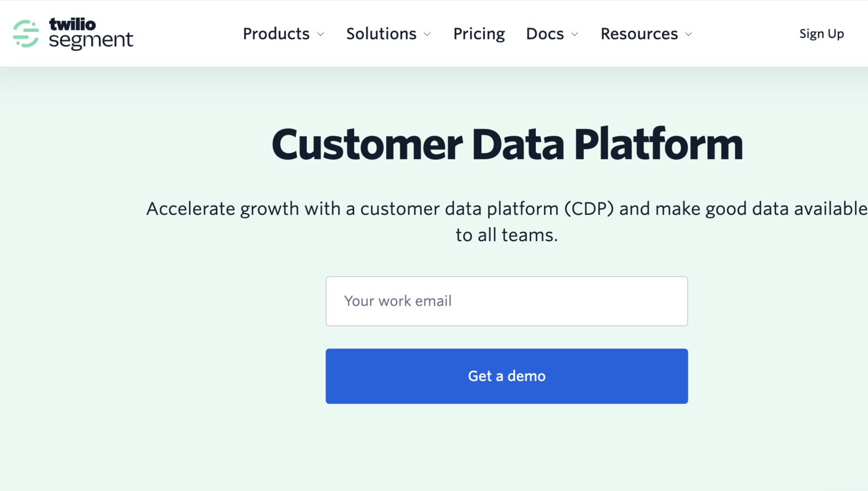Expand the Solutions navigation section
The height and width of the screenshot is (491, 868).
point(381,34)
